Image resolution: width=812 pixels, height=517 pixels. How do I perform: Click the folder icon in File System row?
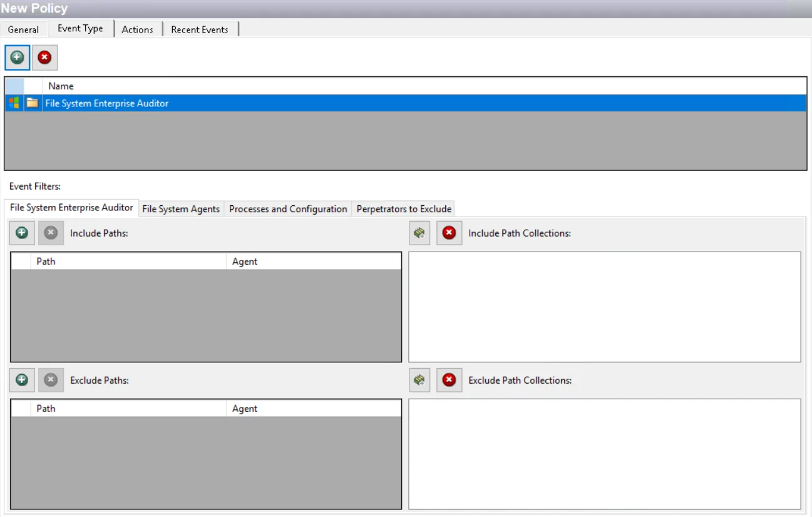pyautogui.click(x=33, y=103)
